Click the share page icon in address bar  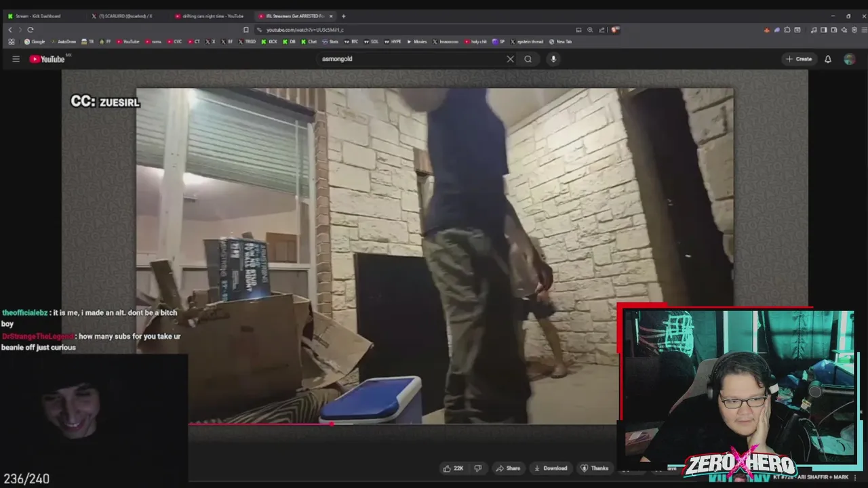click(601, 30)
